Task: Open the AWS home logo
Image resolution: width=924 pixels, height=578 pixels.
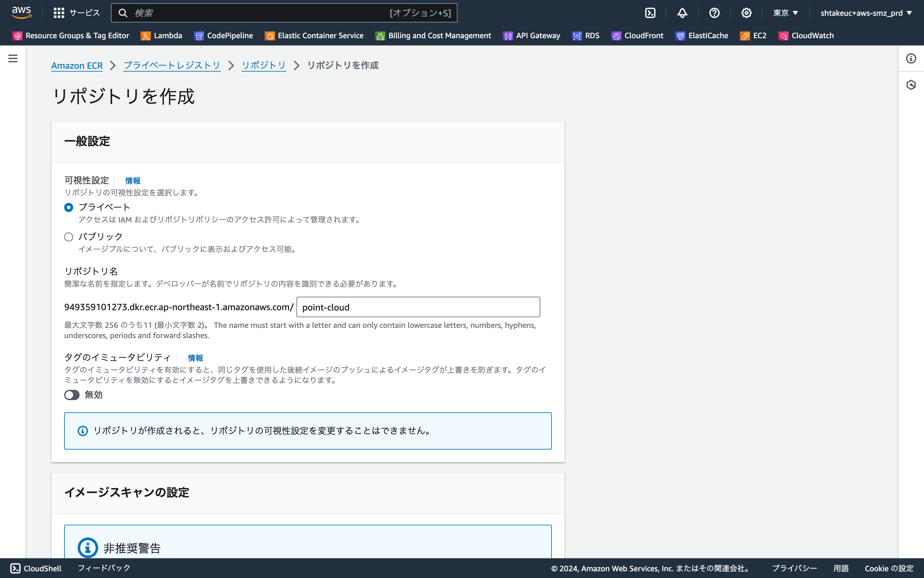Action: pyautogui.click(x=21, y=13)
